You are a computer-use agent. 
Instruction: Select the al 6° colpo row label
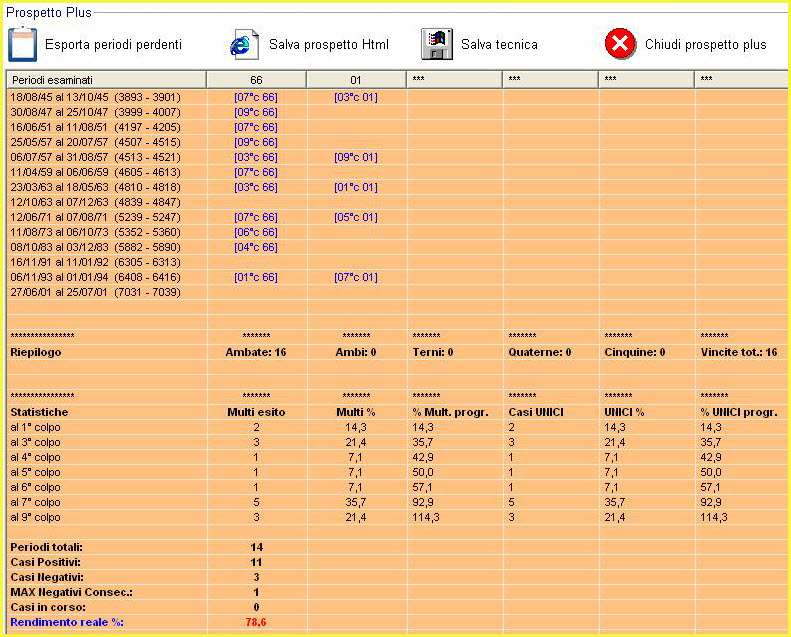tap(35, 487)
